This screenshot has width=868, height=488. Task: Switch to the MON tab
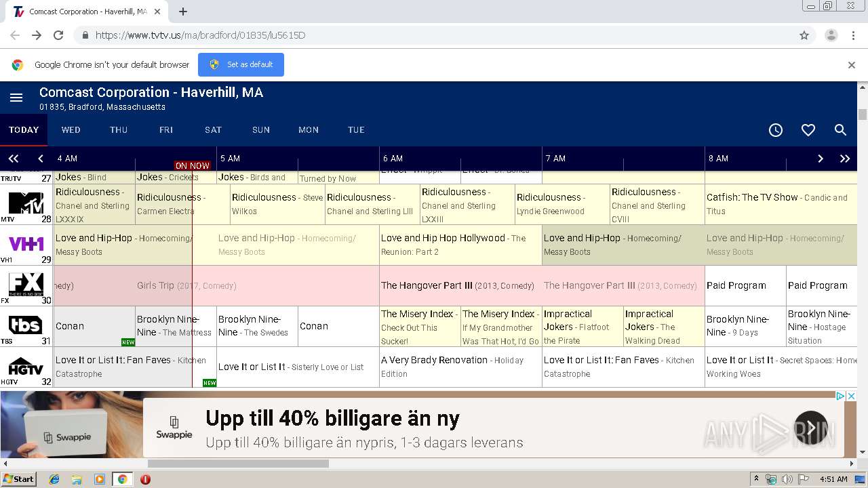[309, 130]
